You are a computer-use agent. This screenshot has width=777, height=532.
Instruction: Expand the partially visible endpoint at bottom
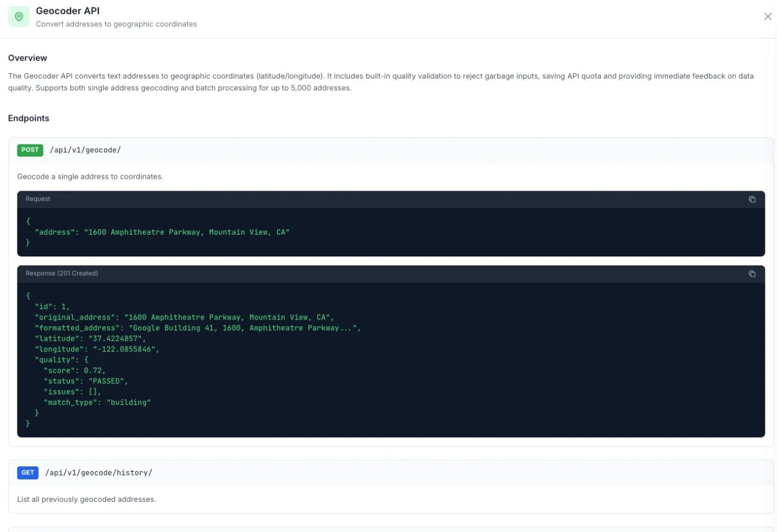tap(388, 530)
